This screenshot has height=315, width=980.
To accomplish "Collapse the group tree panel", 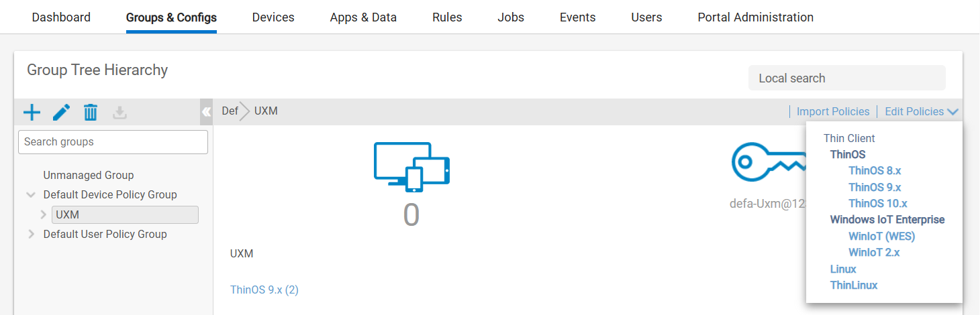I will click(x=206, y=112).
